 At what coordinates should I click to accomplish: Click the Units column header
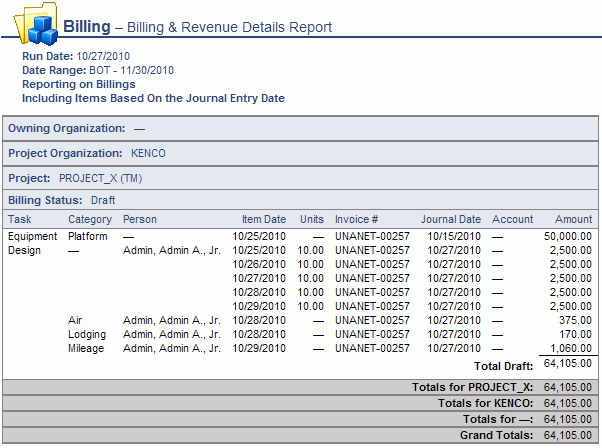point(312,219)
